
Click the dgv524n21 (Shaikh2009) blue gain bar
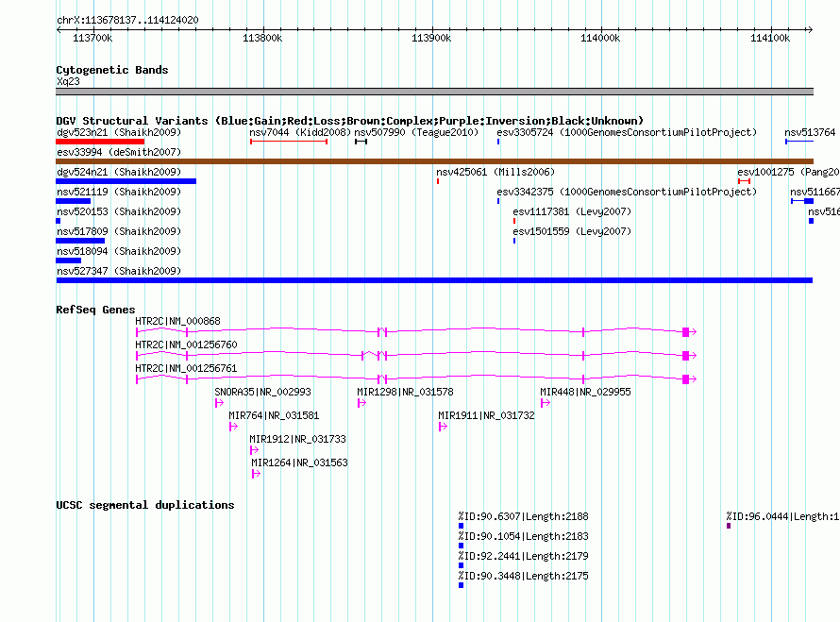coord(126,181)
